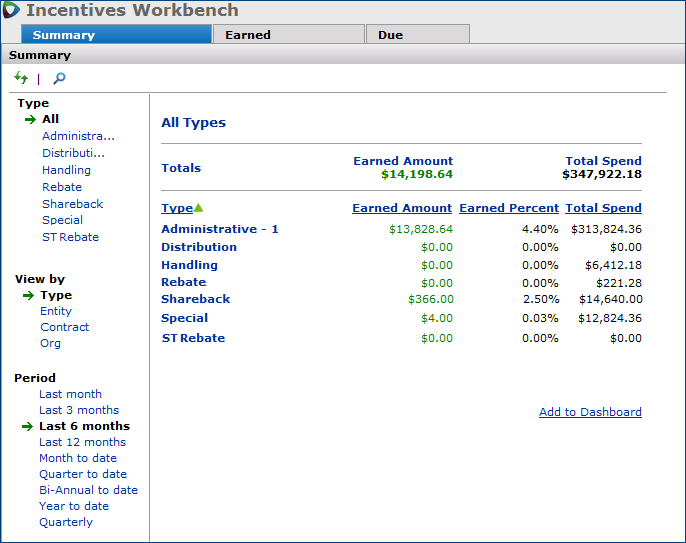Sort by Earned Percent column

(508, 208)
